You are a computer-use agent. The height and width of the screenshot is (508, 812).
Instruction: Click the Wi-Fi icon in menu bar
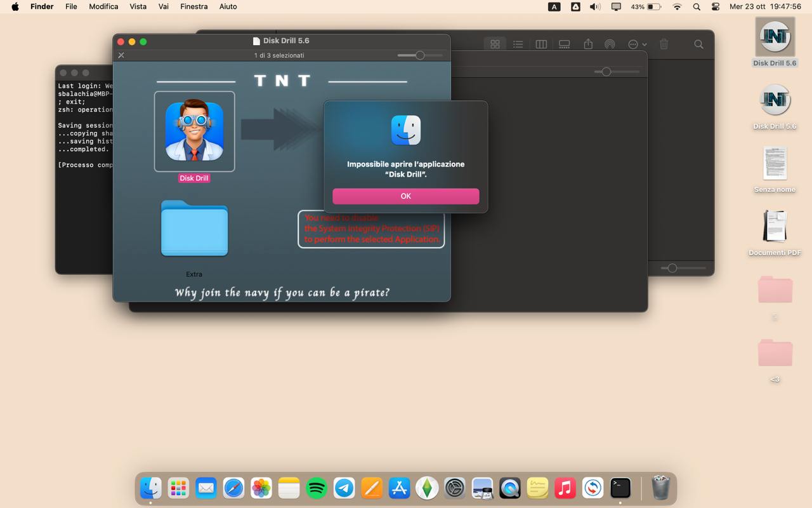[677, 7]
